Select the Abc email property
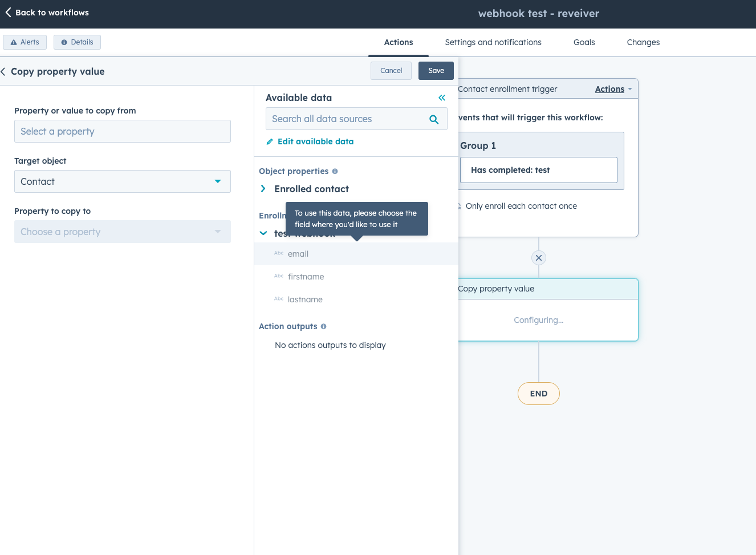 pos(299,254)
